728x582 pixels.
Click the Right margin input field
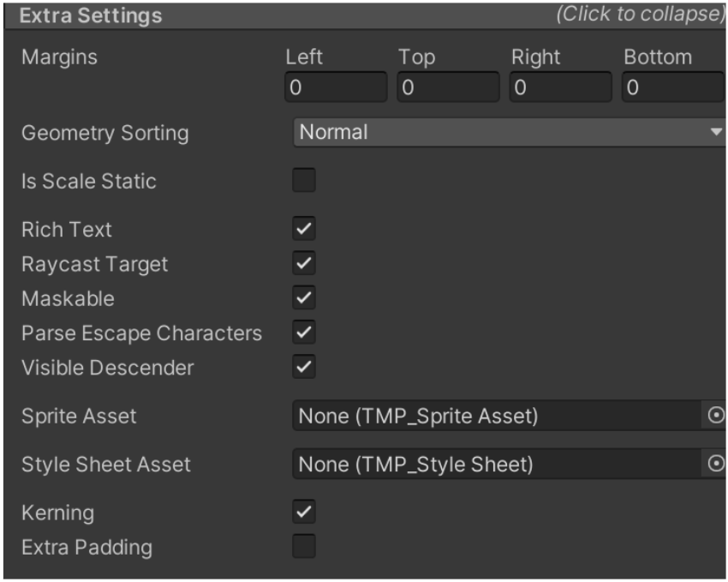(x=561, y=87)
